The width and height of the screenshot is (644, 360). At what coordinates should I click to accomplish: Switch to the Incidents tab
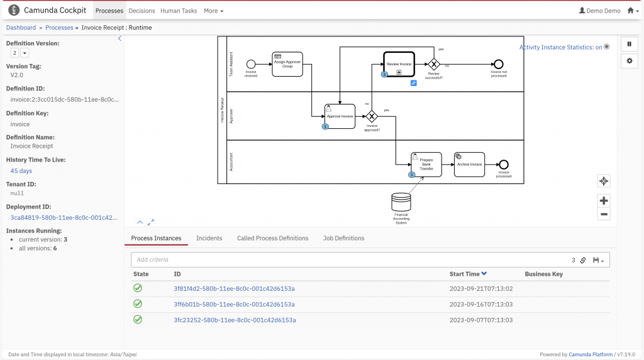tap(209, 238)
